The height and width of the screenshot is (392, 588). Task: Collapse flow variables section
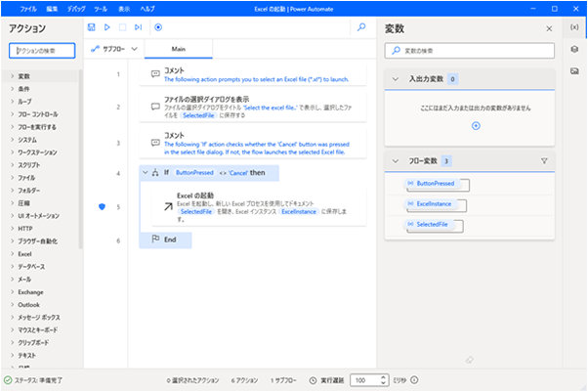(x=396, y=161)
